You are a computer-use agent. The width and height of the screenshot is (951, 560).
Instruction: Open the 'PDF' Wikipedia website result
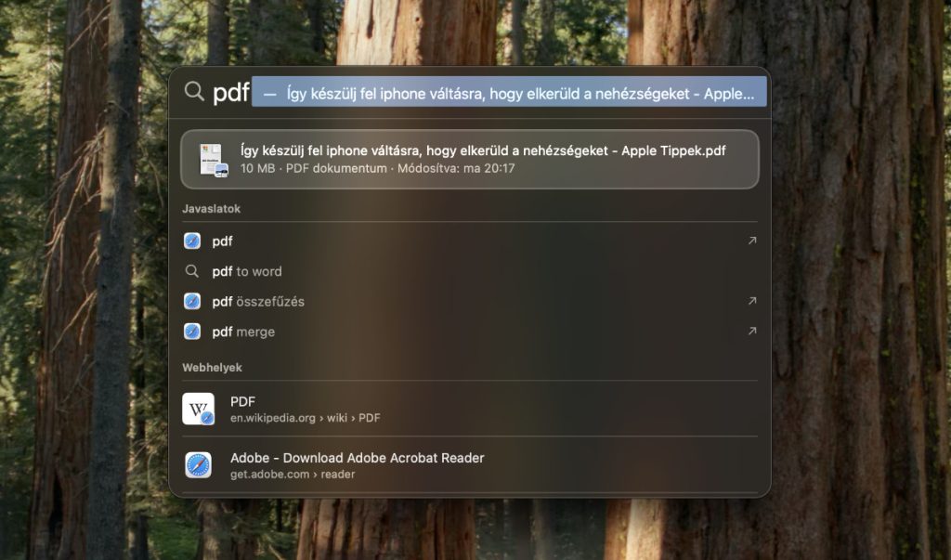pos(469,409)
